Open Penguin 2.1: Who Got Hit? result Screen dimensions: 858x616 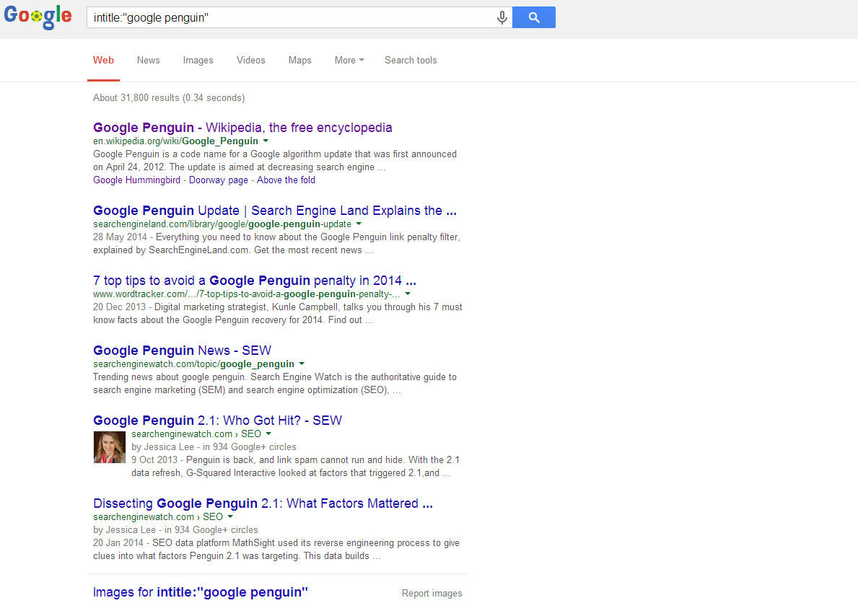pos(217,421)
